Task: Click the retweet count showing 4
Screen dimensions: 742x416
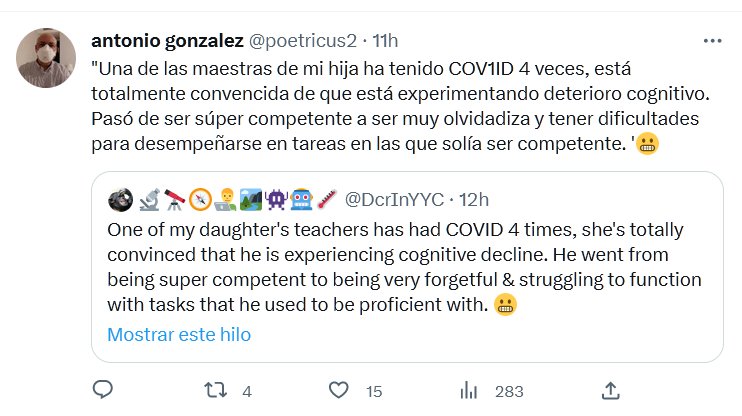Action: [x=246, y=391]
